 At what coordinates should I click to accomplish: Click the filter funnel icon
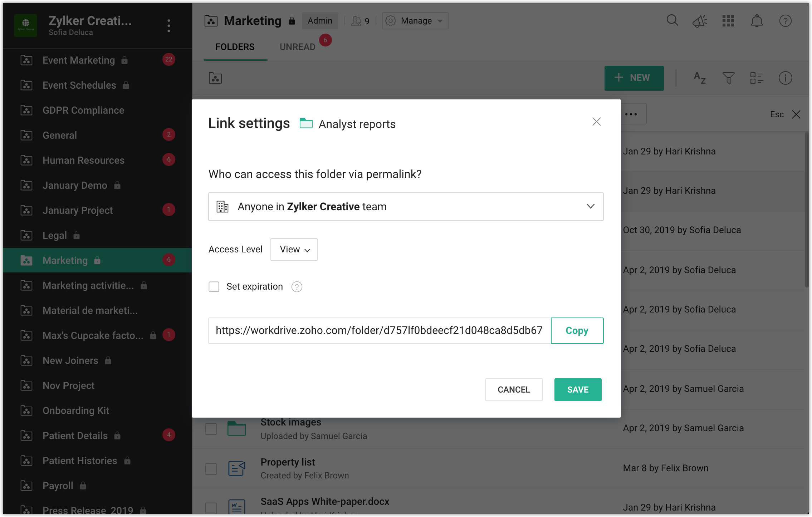click(x=728, y=78)
